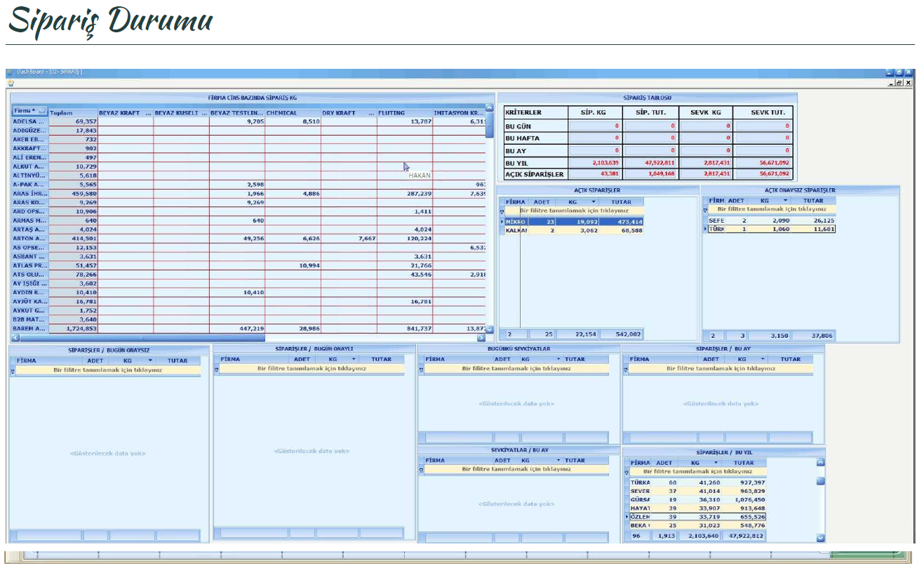This screenshot has height=573, width=924.
Task: Open the Firma field dropdown in pivot grid
Action: coord(41,111)
